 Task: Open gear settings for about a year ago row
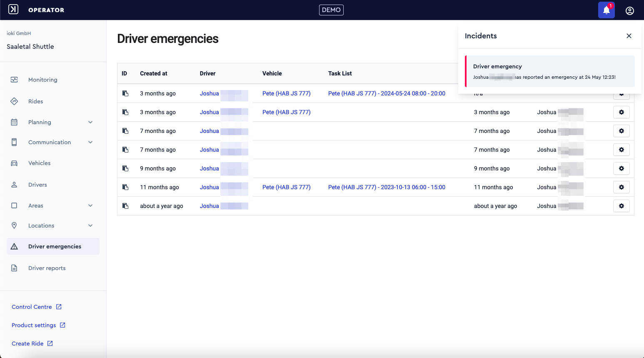tap(622, 206)
